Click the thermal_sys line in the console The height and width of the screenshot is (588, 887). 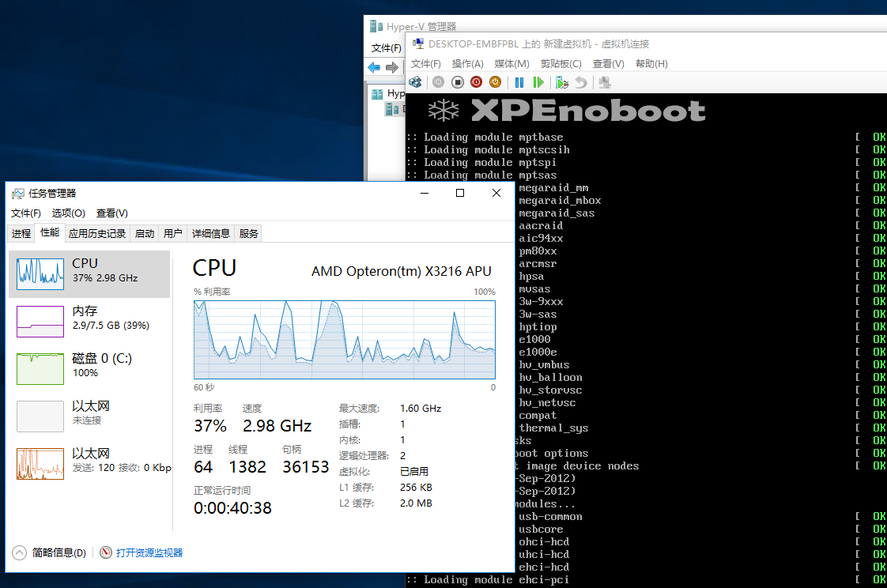tap(553, 428)
